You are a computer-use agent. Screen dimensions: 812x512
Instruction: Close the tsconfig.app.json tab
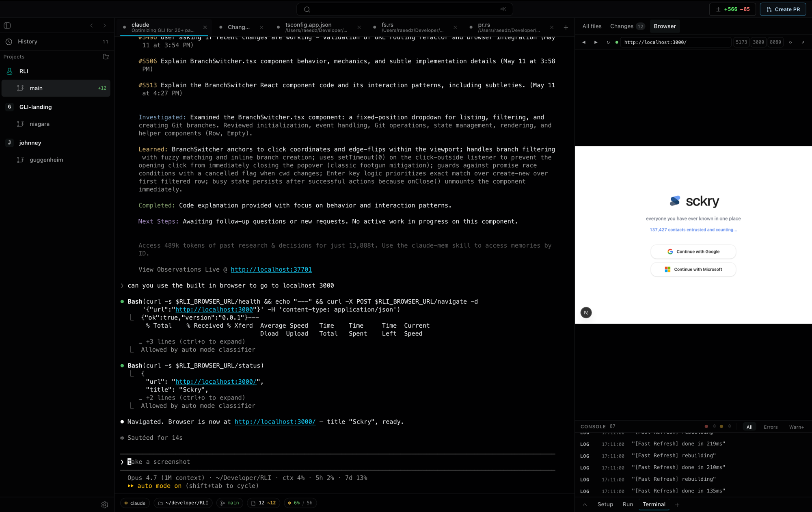pyautogui.click(x=359, y=28)
